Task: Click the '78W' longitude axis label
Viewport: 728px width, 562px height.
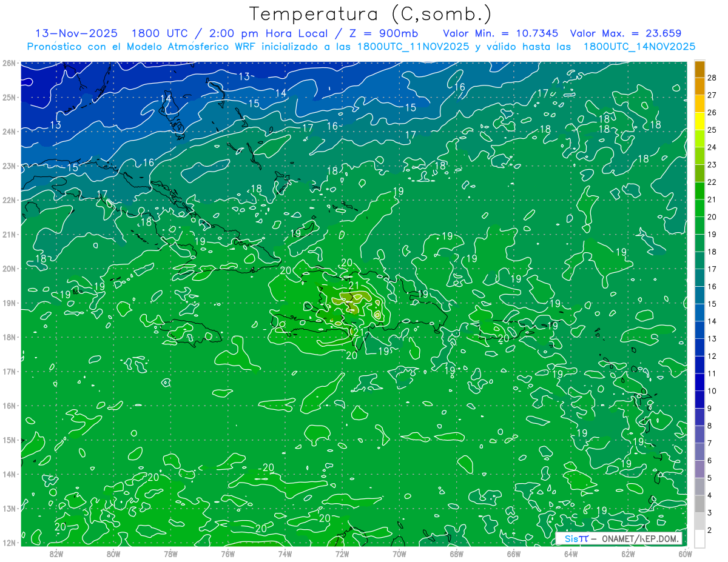Action: pyautogui.click(x=170, y=554)
